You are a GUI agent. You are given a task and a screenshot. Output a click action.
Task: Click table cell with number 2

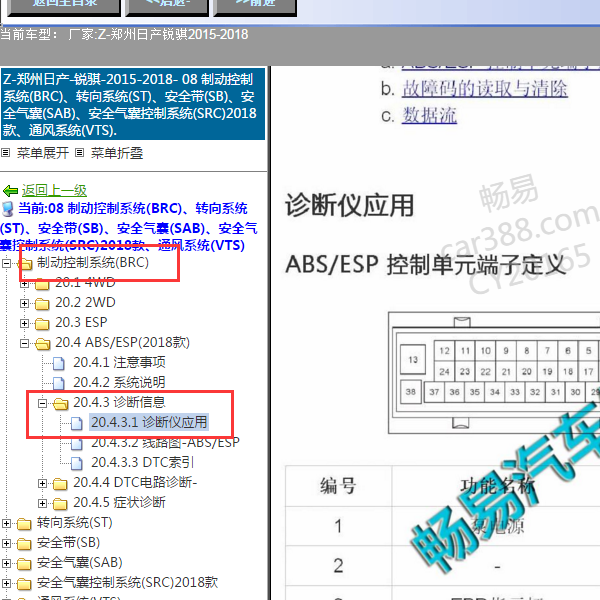pyautogui.click(x=338, y=566)
